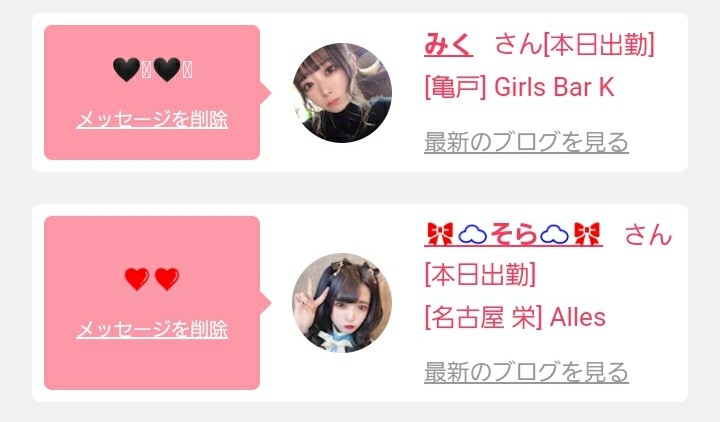Select the [亀戸] Girls Bar K shop text
Viewport: 720px width, 422px height.
[519, 87]
